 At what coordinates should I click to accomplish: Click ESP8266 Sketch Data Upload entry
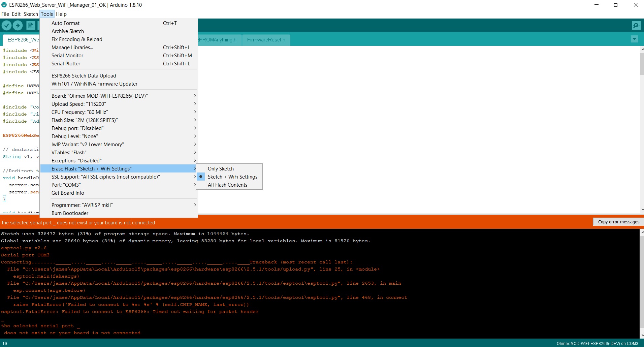click(x=84, y=76)
